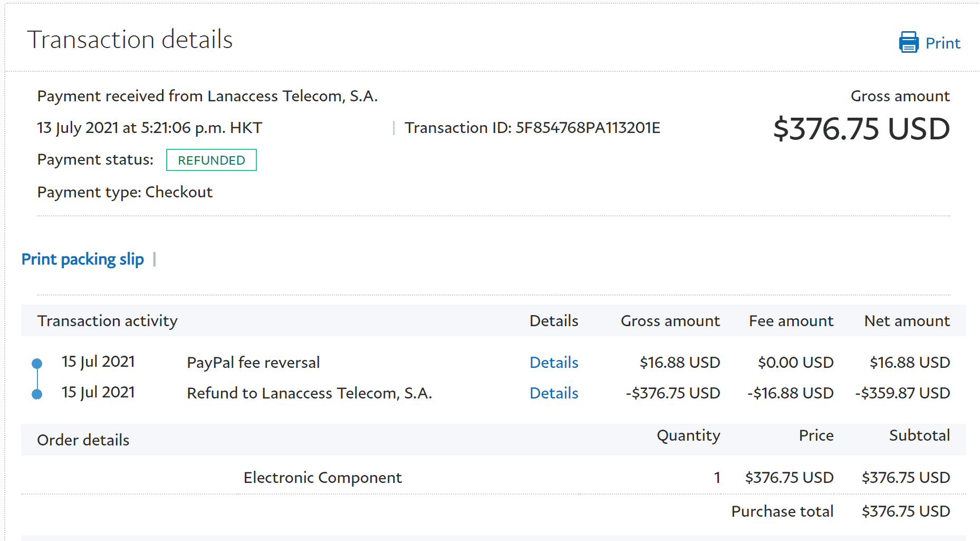
Task: Click the Transaction activity section header
Action: [108, 321]
